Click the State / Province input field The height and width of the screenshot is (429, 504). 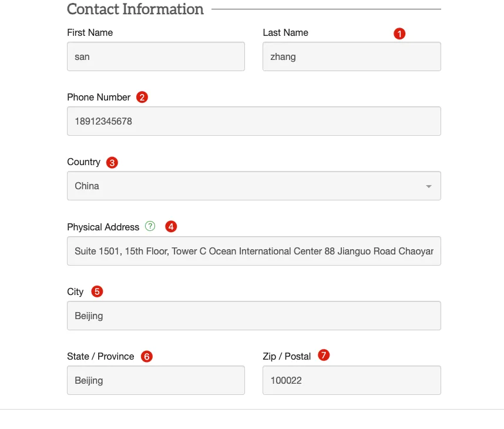tap(156, 381)
